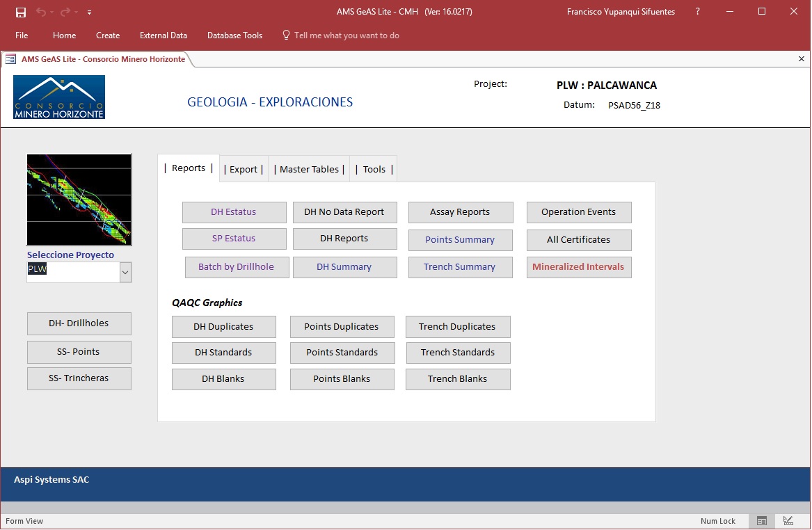The height and width of the screenshot is (530, 812).
Task: Open the Master Tables tab
Action: coord(309,169)
